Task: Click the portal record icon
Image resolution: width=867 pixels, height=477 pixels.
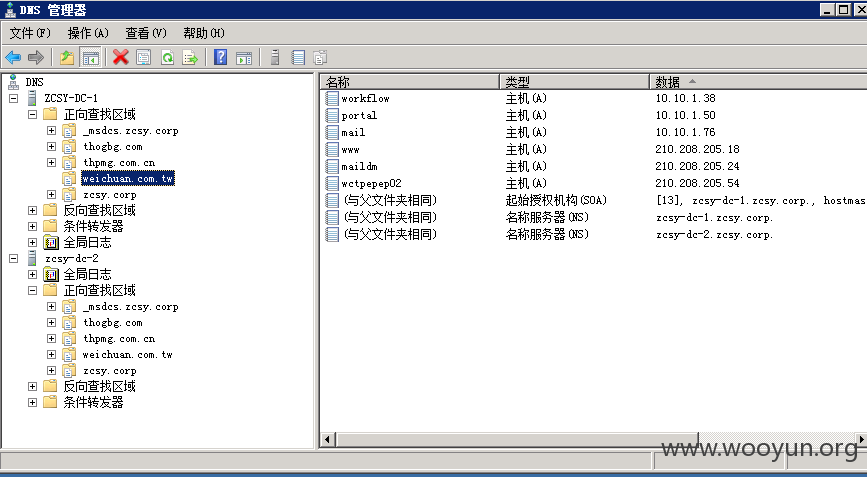Action: [332, 116]
